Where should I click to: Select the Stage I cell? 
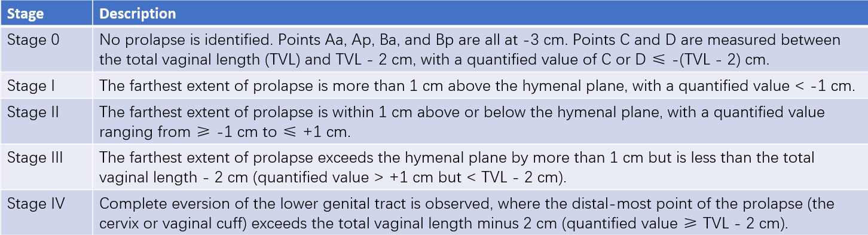coord(46,85)
